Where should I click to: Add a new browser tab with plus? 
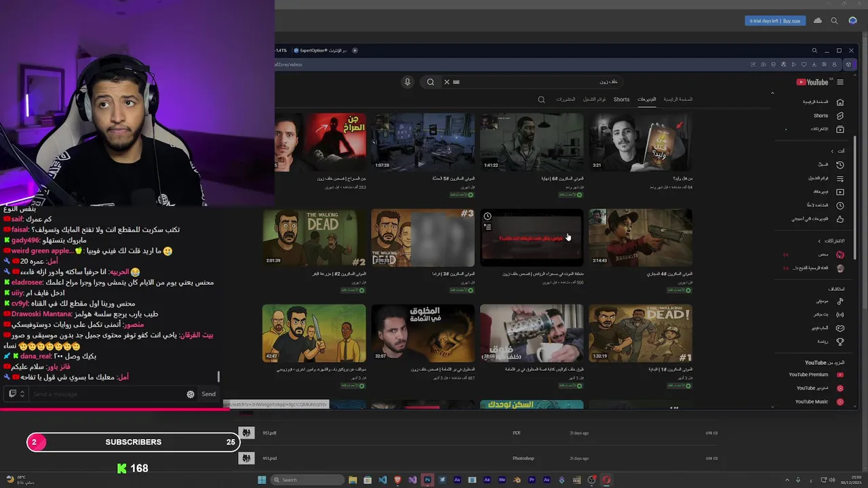355,50
